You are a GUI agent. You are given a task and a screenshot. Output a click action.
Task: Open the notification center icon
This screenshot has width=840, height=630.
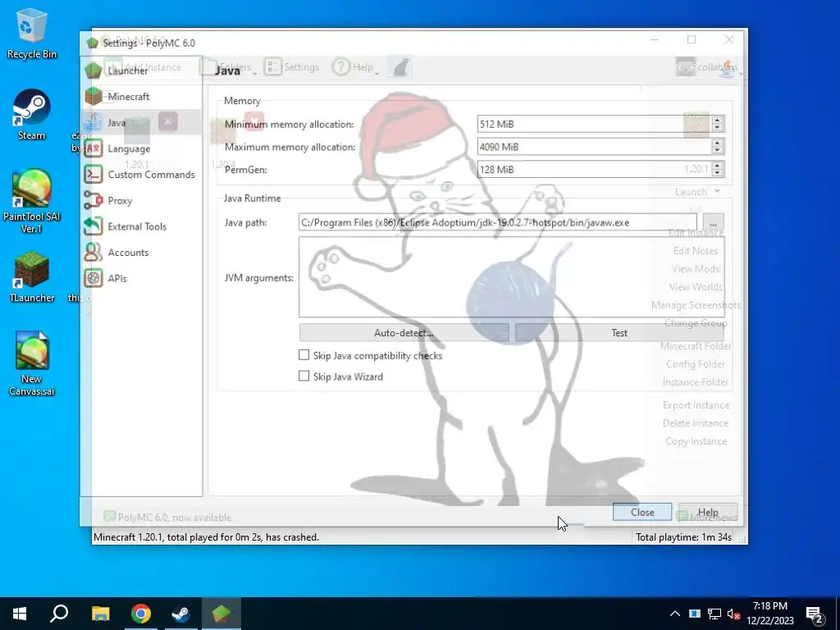815,614
